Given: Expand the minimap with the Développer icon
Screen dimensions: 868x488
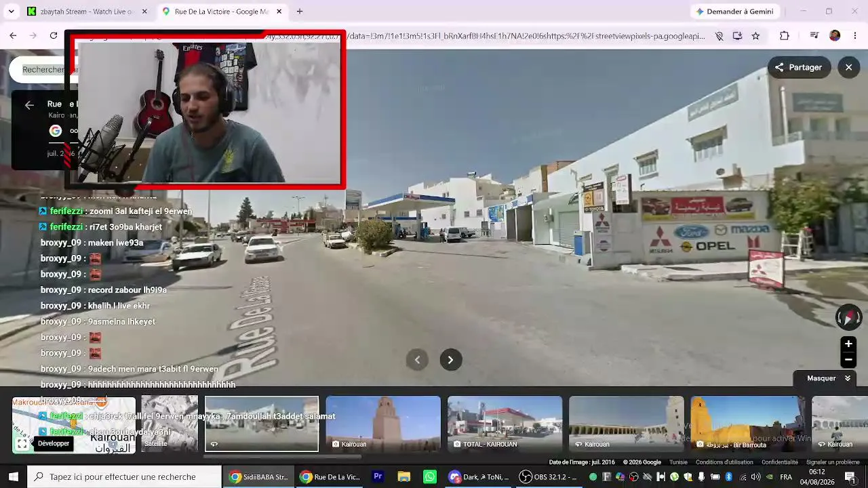Looking at the screenshot, I should pyautogui.click(x=22, y=443).
